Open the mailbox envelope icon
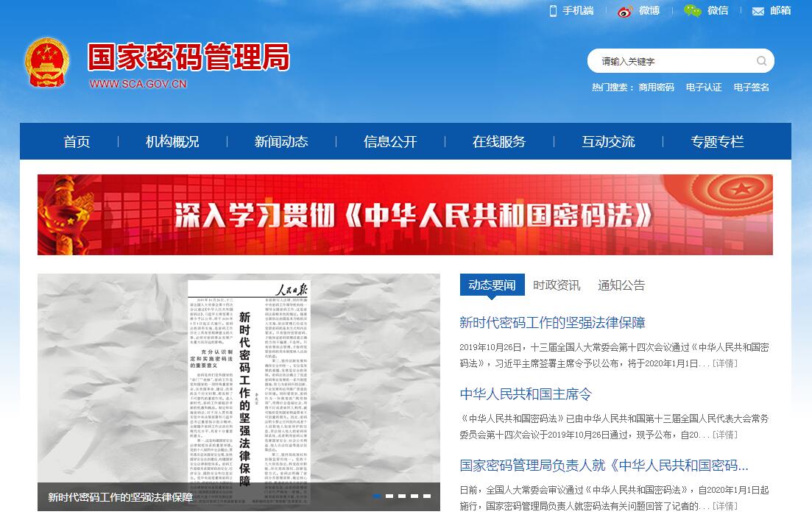 click(x=758, y=11)
